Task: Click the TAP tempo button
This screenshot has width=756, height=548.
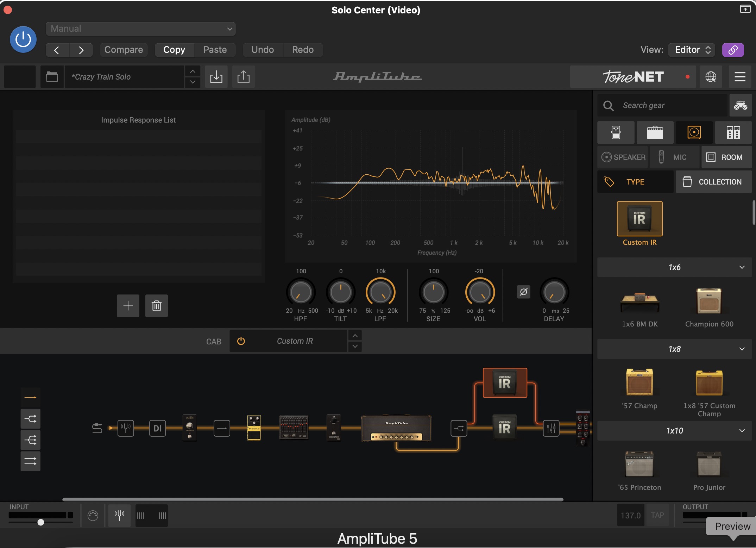Action: (657, 515)
